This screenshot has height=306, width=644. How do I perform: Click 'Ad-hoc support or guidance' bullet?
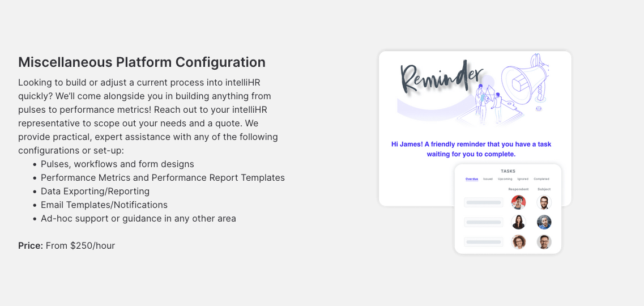tap(138, 218)
